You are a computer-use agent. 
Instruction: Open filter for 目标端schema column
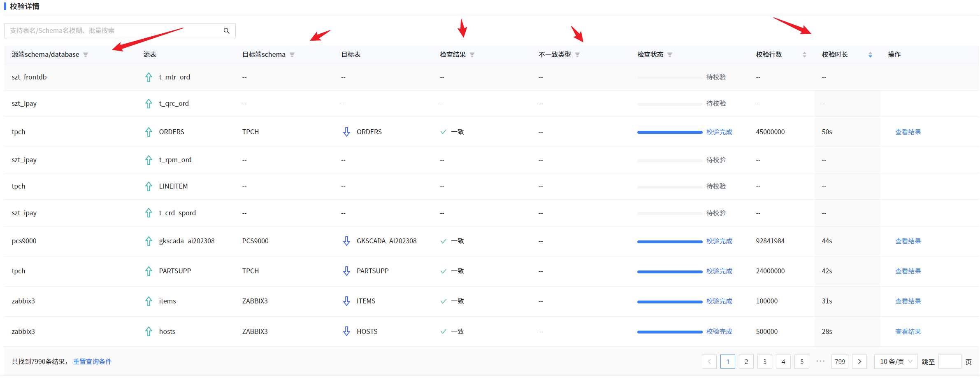pyautogui.click(x=292, y=55)
